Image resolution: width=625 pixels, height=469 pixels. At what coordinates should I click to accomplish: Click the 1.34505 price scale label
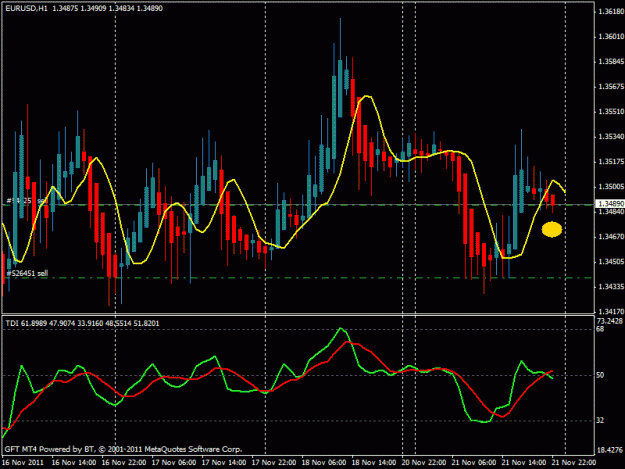click(x=611, y=262)
